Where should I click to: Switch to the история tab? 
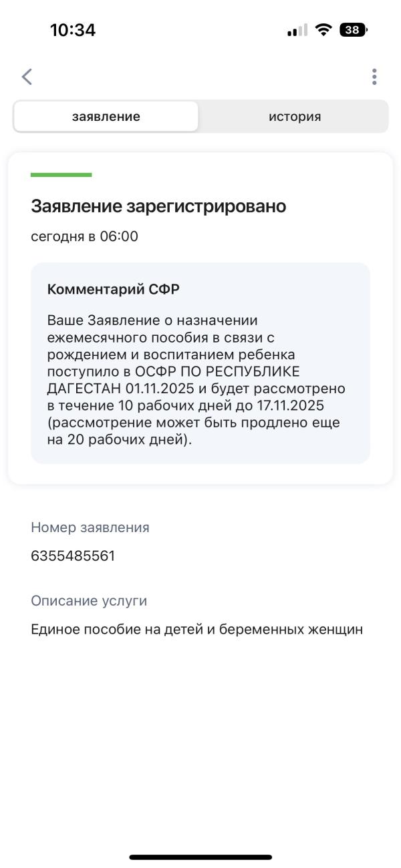tap(293, 116)
